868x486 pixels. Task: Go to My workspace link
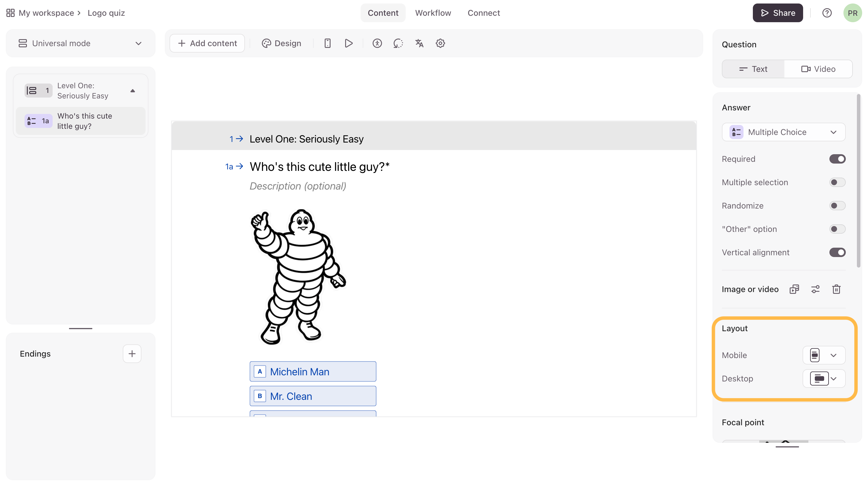coord(46,13)
